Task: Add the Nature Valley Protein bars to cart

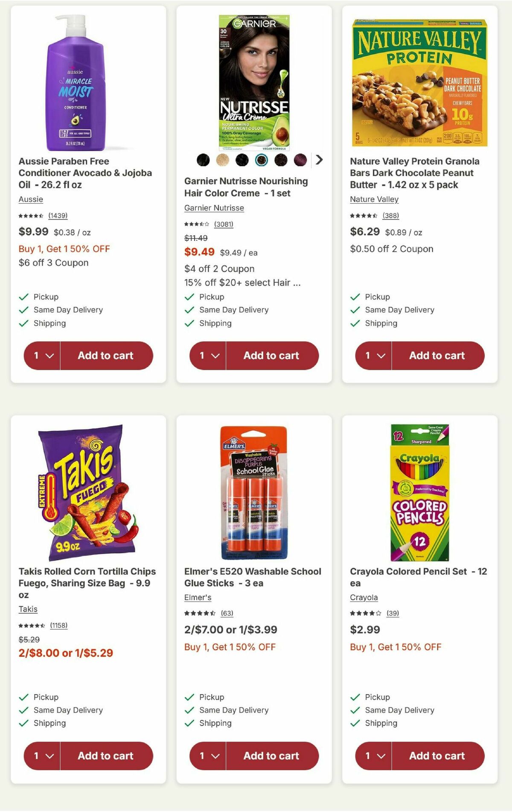Action: pos(436,355)
